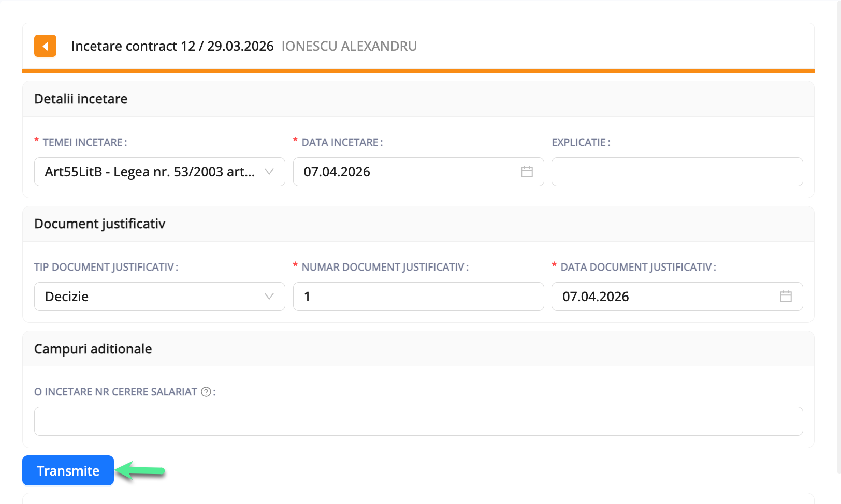Click the help icon near O Incetare Nr Cerere Salariat
The image size is (841, 504).
[206, 392]
